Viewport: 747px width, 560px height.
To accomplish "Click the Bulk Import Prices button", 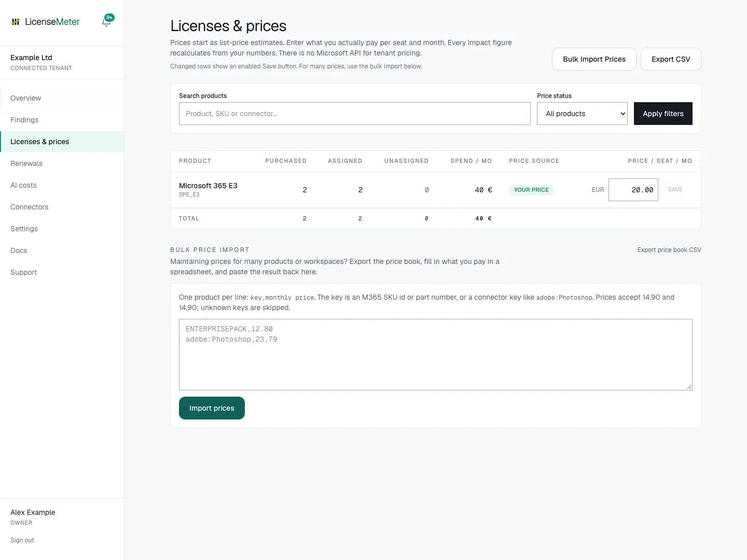I will coord(594,59).
